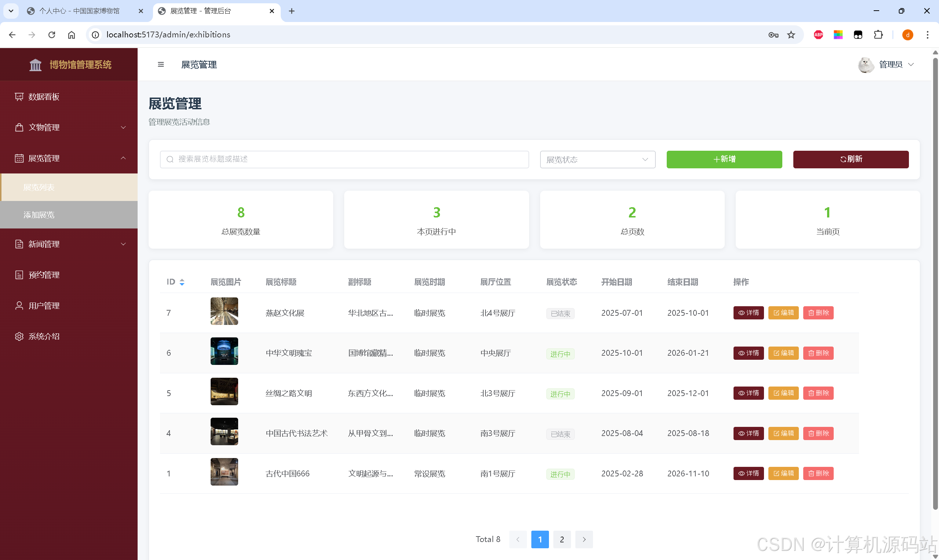Open 数据看板 dashboard from sidebar
This screenshot has width=939, height=560.
coord(44,97)
